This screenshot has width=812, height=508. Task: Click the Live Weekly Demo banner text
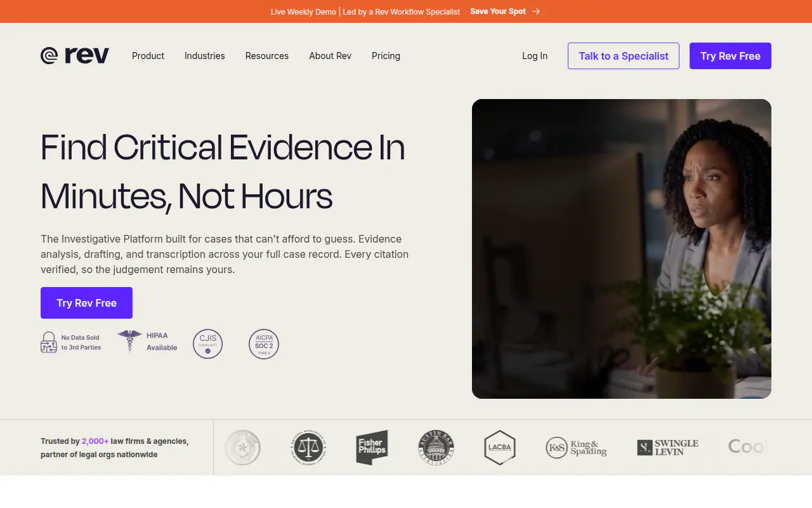coord(365,11)
